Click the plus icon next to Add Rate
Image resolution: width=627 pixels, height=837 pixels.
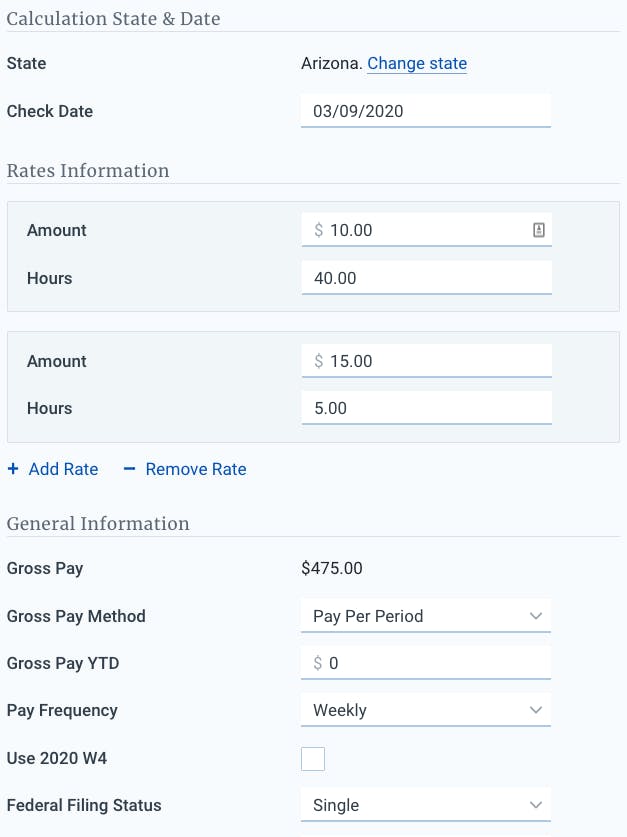click(x=12, y=469)
